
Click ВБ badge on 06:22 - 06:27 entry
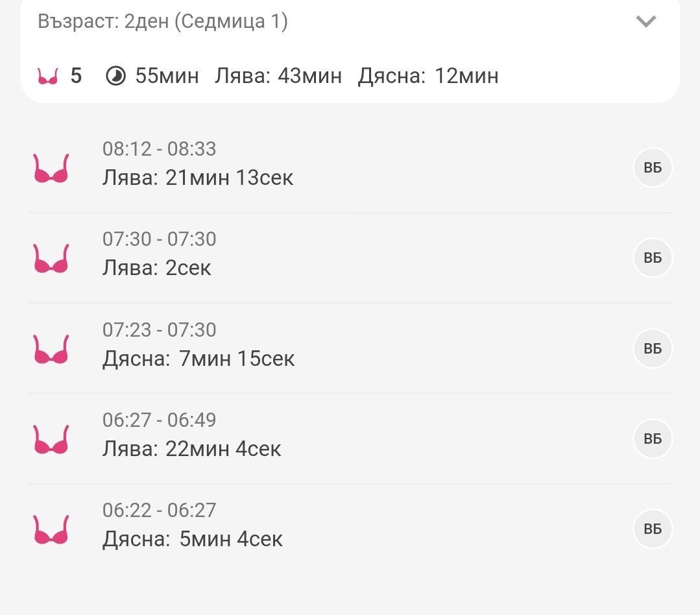653,529
